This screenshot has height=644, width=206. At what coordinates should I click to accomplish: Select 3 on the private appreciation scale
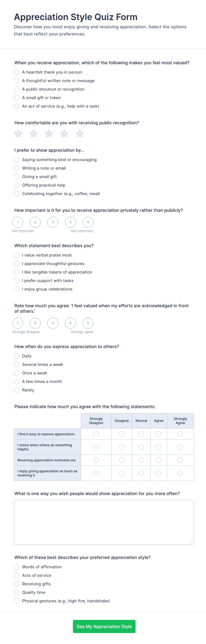53,222
